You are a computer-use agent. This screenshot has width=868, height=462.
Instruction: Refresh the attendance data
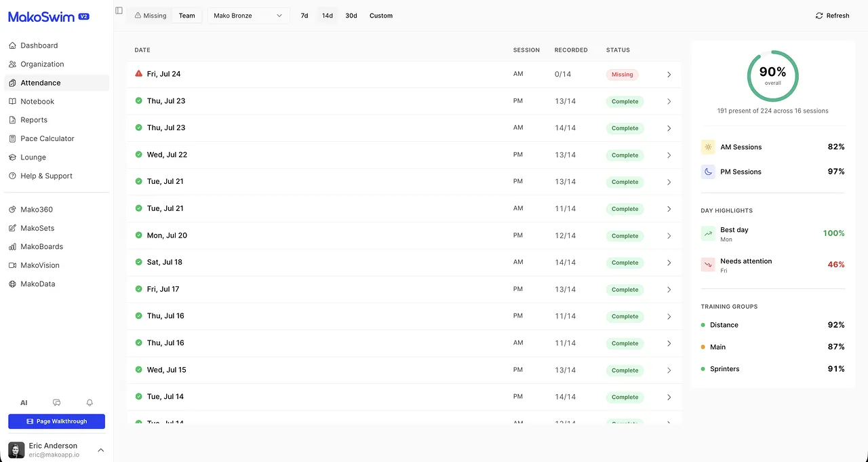(x=833, y=16)
